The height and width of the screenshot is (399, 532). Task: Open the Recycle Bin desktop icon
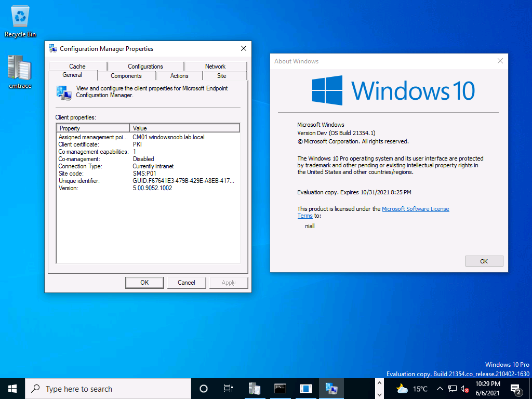tap(20, 22)
